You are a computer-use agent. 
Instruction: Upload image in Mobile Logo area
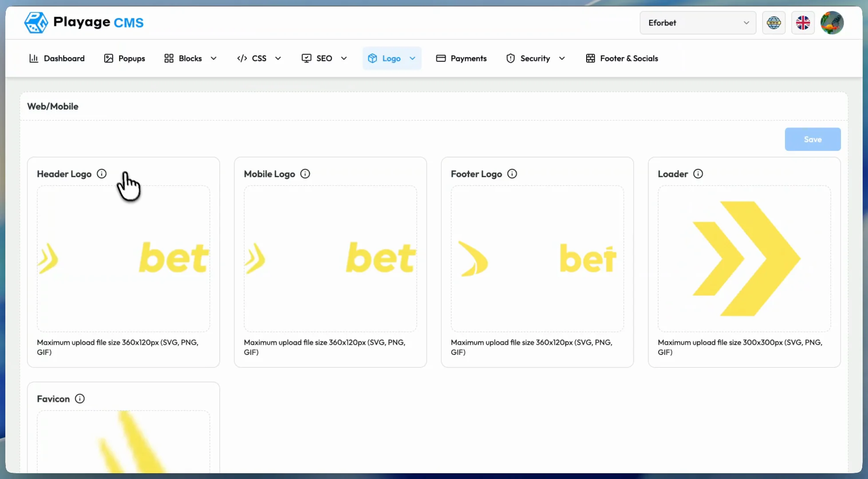pos(330,259)
